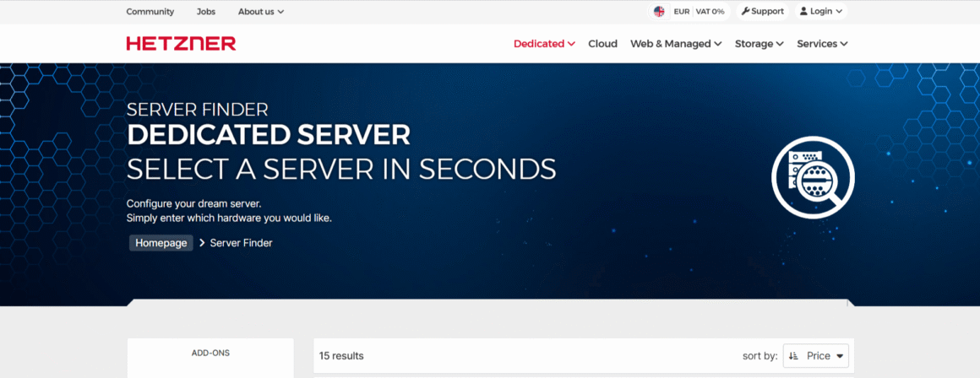The image size is (980, 378).
Task: Expand the Login dropdown
Action: pyautogui.click(x=821, y=11)
